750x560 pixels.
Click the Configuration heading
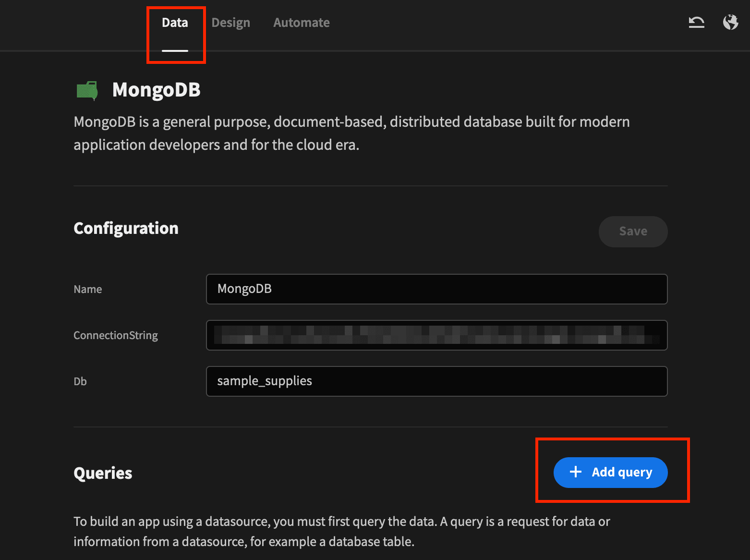point(126,228)
